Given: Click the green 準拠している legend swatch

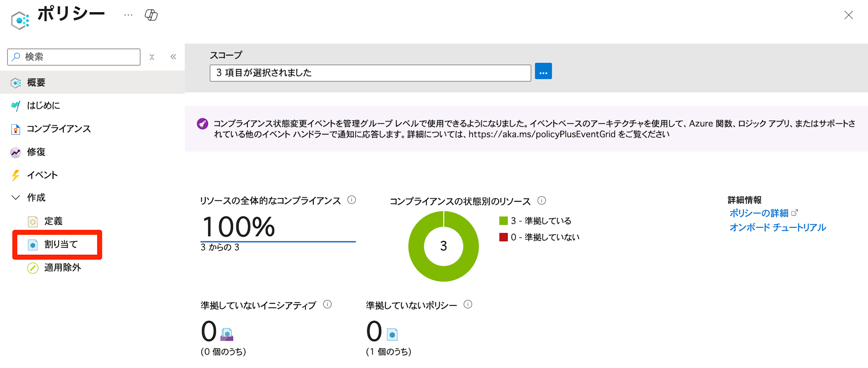Looking at the screenshot, I should tap(503, 221).
